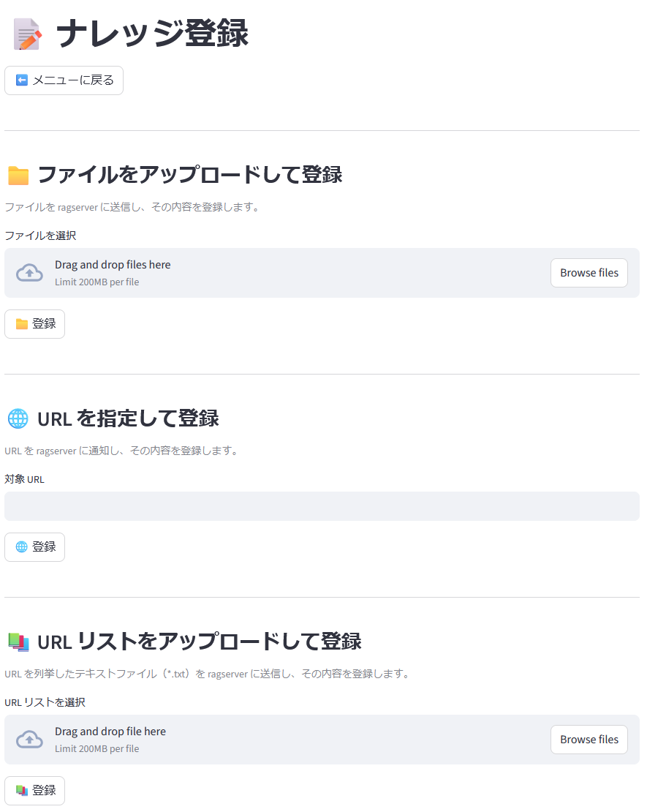
Task: Click the blue left-arrow icon in メニューに戻る
Action: [22, 80]
